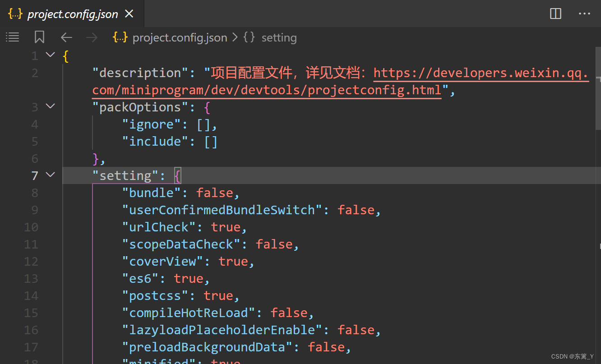Click the false value of scopeDataCheck
Image resolution: width=601 pixels, height=364 pixels.
(x=274, y=244)
